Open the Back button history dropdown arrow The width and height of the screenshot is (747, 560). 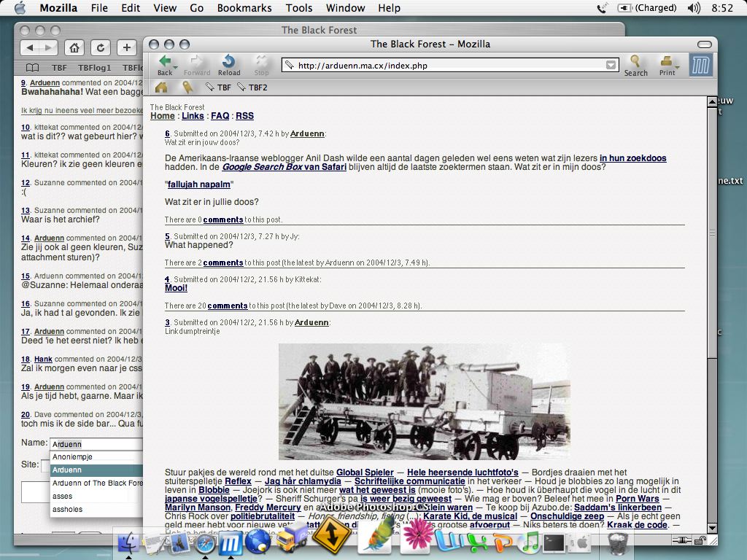pos(176,67)
